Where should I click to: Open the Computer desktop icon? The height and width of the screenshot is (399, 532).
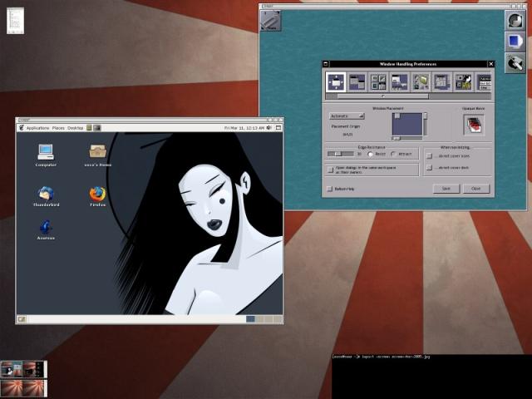(x=45, y=151)
